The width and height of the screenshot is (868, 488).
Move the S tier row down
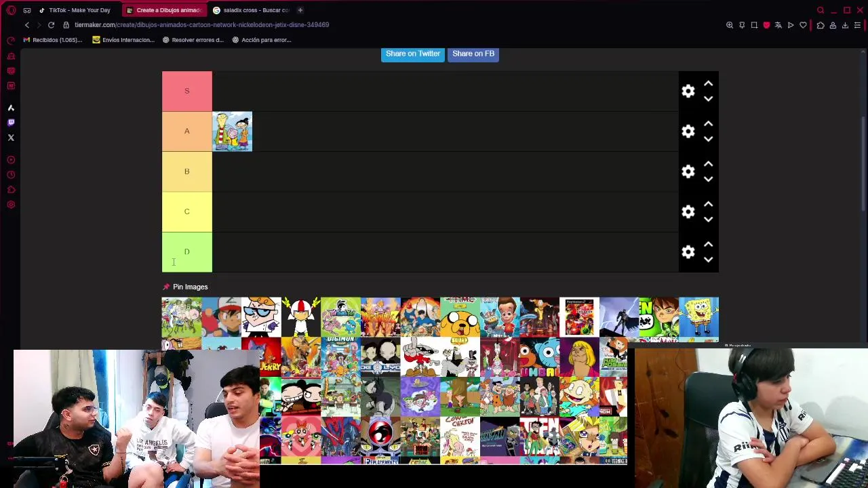708,99
